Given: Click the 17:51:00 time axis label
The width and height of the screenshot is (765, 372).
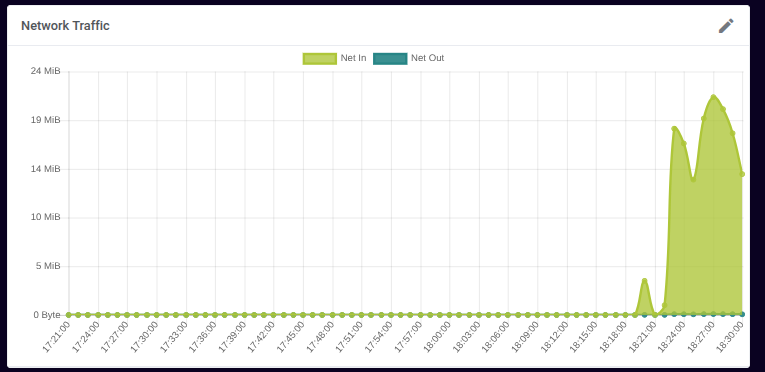Looking at the screenshot, I should [x=349, y=337].
